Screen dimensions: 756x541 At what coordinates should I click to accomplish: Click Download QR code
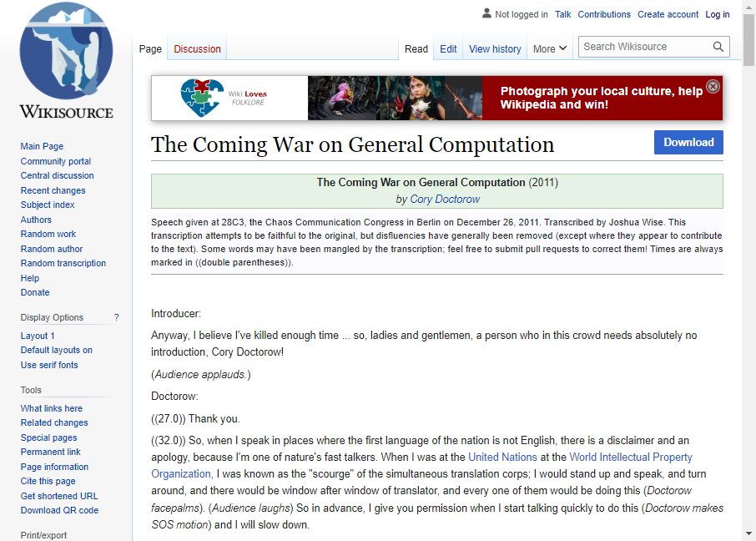click(59, 510)
